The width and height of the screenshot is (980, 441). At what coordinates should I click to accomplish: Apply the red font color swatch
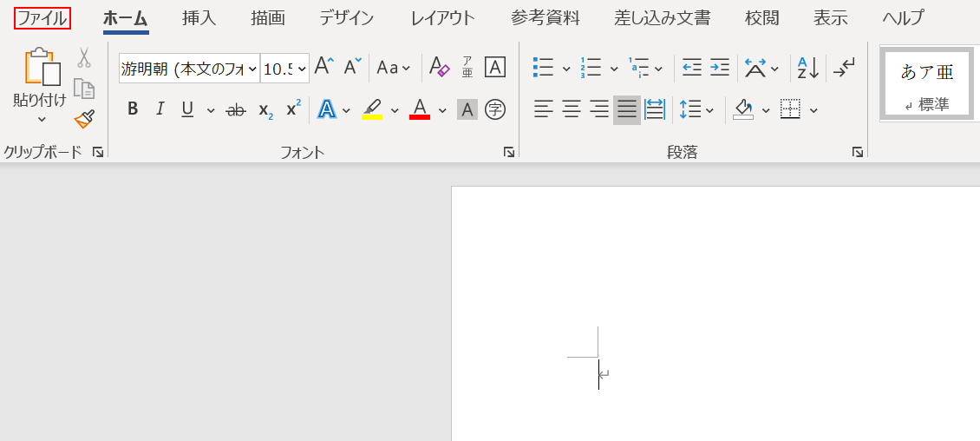(x=420, y=109)
